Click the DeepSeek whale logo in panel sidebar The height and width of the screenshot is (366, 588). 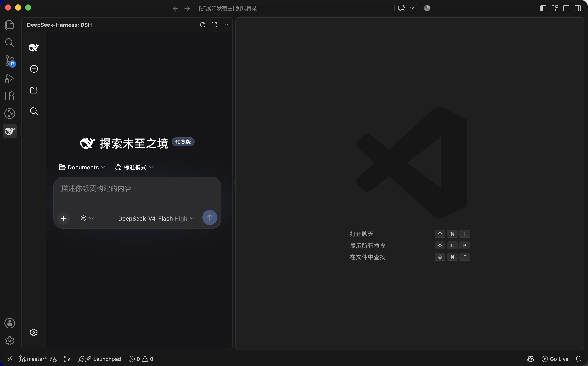pos(34,47)
